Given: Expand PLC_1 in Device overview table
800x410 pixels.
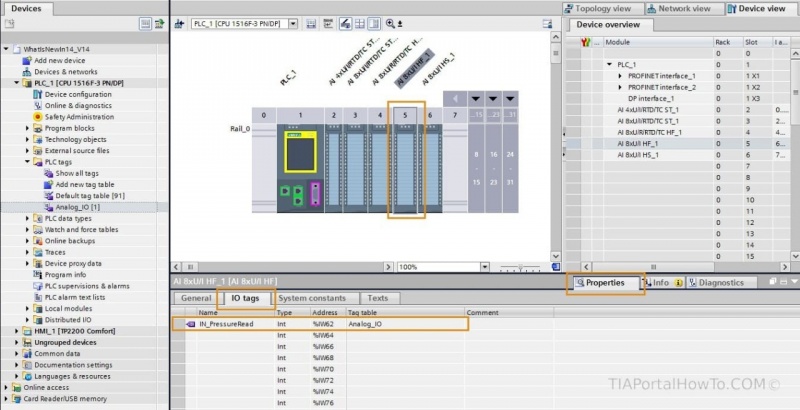Looking at the screenshot, I should tap(609, 65).
